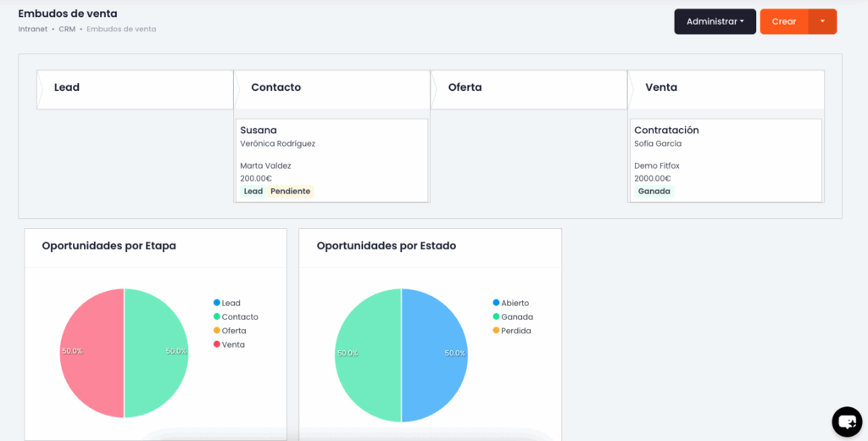
Task: Toggle Abierto legend in Estado chart
Action: coord(511,303)
